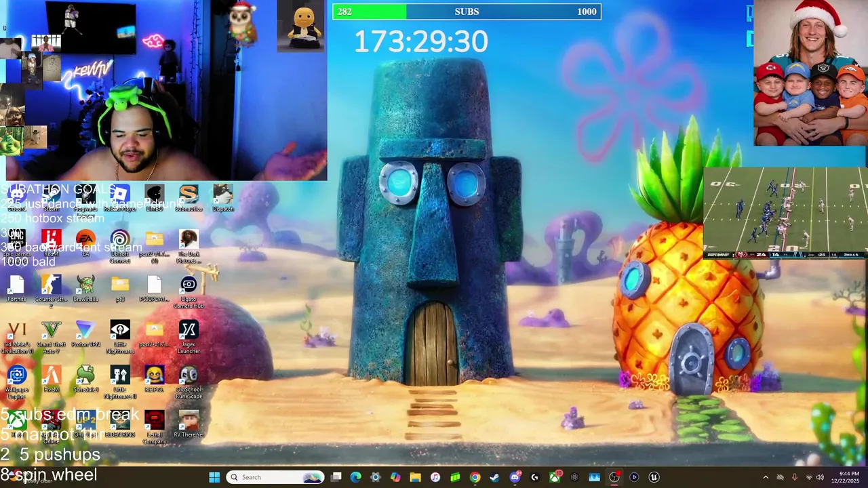The image size is (868, 488).
Task: Select the Counter-Strike 2 desktop icon
Action: [51, 292]
